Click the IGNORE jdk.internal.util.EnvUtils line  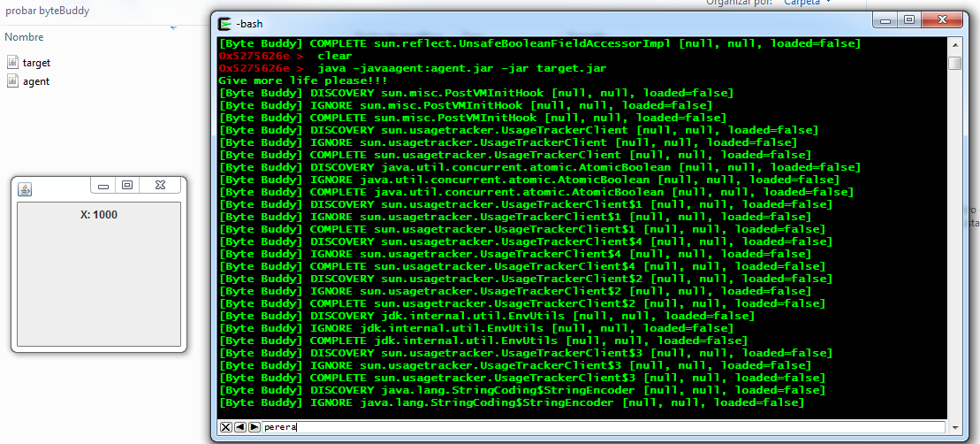coord(476,328)
